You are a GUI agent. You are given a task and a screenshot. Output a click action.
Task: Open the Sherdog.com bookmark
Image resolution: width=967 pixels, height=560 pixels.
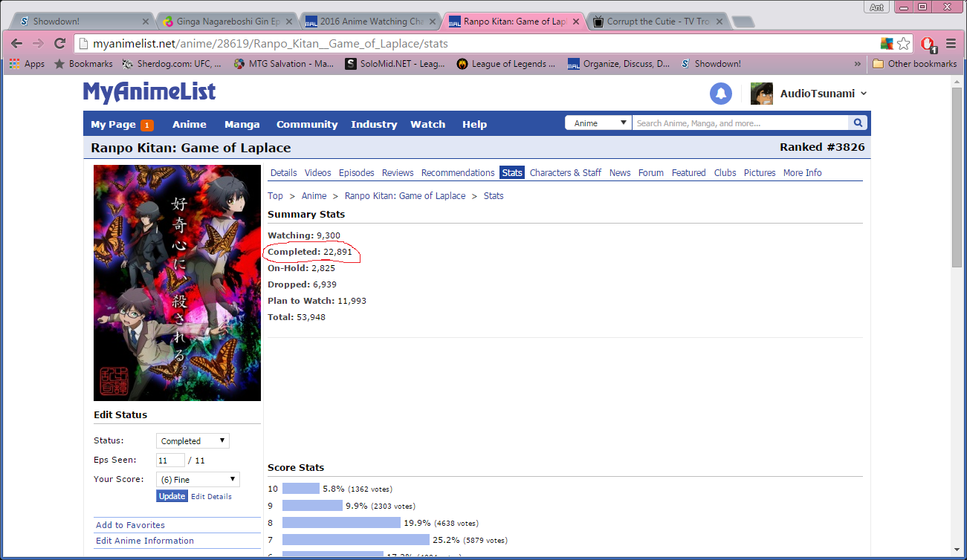click(173, 64)
